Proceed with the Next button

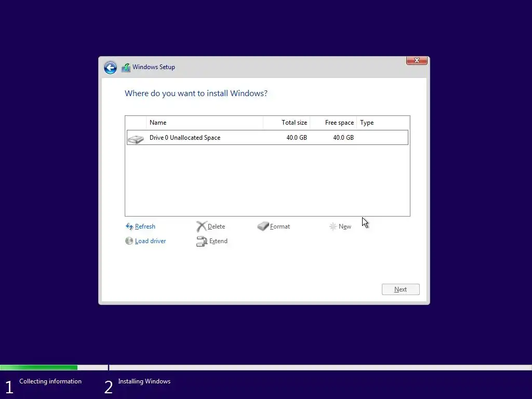pos(401,289)
